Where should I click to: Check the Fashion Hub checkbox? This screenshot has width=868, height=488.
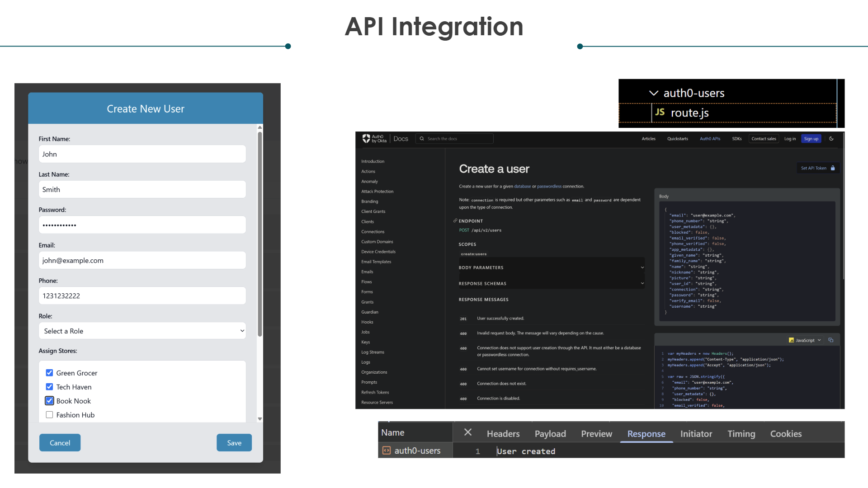(x=49, y=415)
